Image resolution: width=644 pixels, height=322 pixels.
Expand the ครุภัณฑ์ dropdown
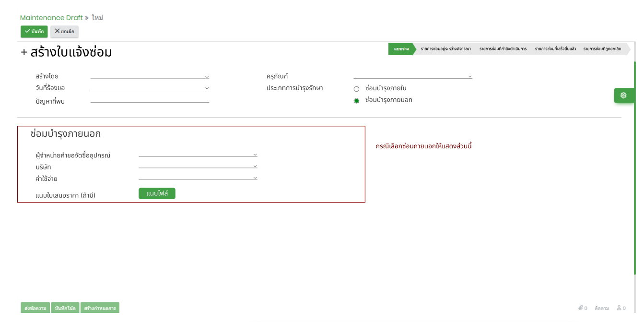[x=469, y=77]
